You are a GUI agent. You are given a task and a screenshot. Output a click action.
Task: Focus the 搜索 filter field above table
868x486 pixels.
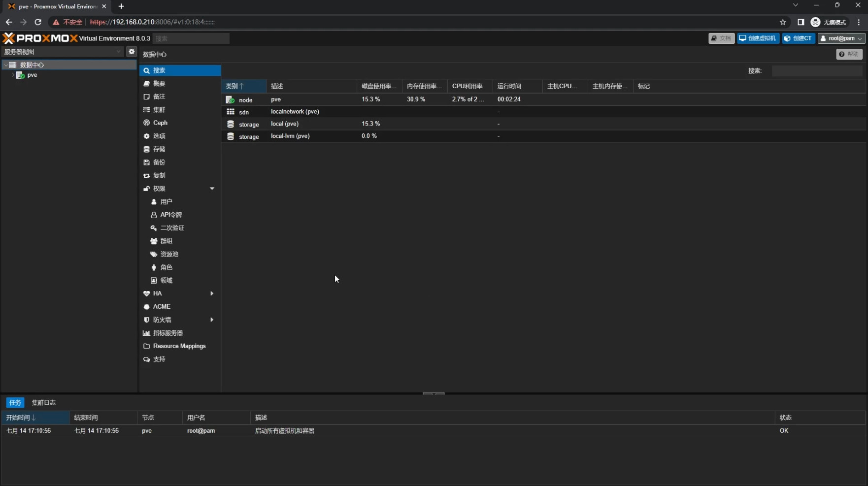817,71
